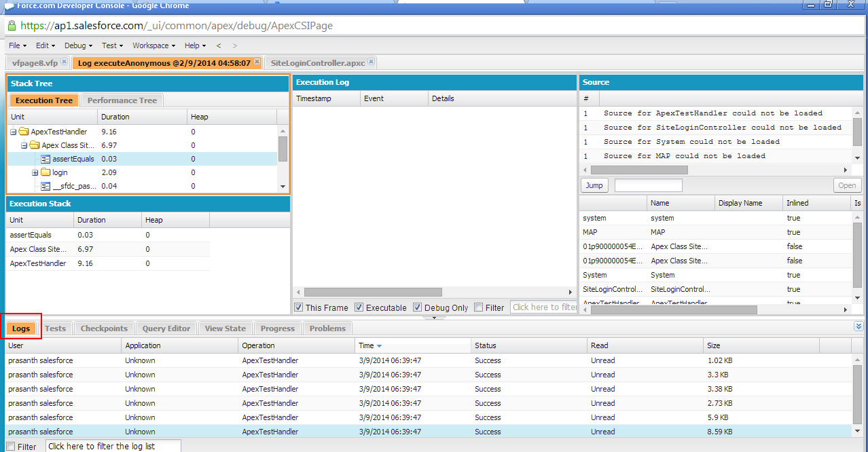This screenshot has width=868, height=452.
Task: Select the log row sized 5.9 KB
Action: coord(428,417)
